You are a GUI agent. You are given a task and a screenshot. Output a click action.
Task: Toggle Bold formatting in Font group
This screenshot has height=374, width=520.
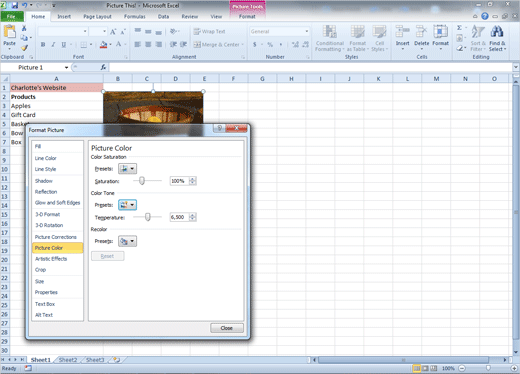pos(43,44)
